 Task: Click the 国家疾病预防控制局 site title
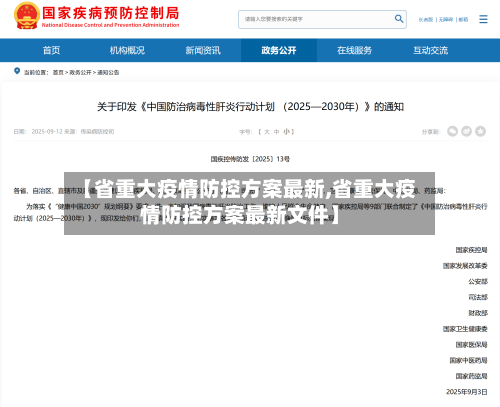pos(111,13)
